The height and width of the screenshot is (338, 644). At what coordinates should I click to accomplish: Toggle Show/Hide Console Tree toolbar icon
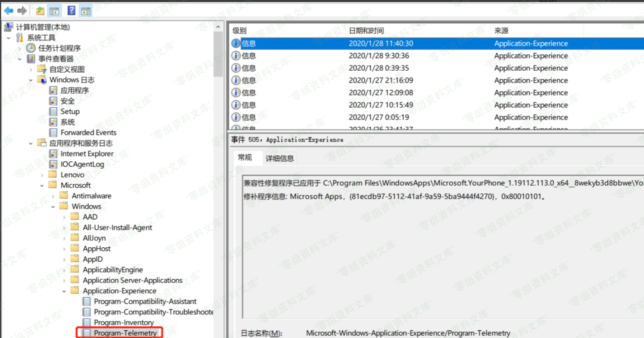click(x=54, y=11)
